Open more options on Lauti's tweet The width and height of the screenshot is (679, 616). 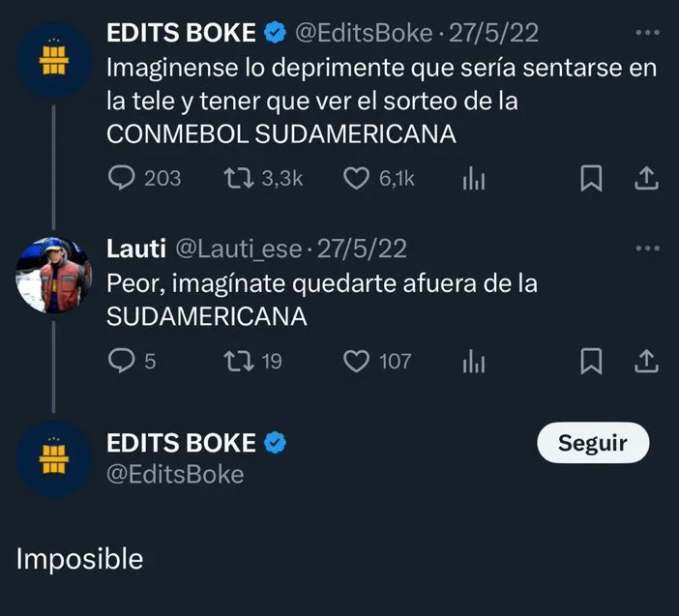[x=646, y=248]
